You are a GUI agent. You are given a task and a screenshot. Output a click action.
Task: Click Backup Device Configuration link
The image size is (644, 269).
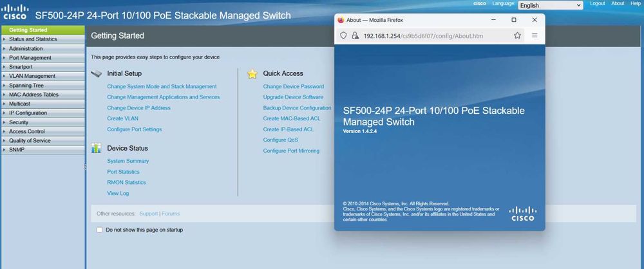click(297, 108)
